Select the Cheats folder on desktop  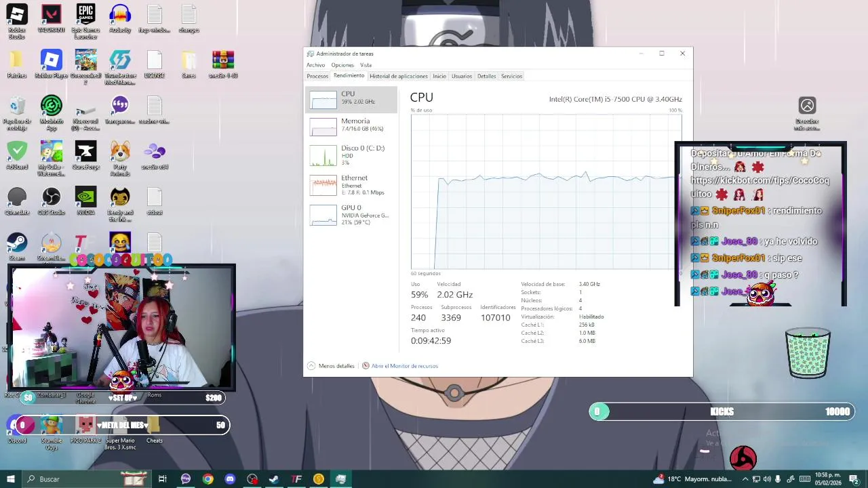(x=155, y=430)
